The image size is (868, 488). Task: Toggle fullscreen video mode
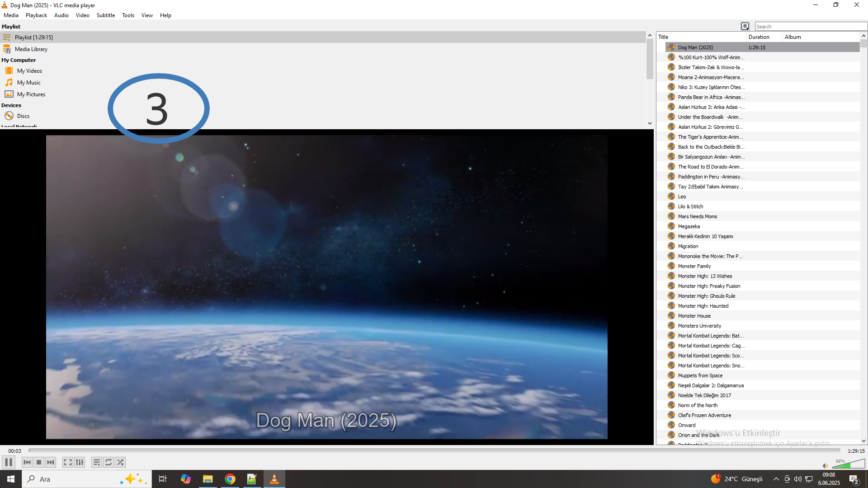point(68,462)
